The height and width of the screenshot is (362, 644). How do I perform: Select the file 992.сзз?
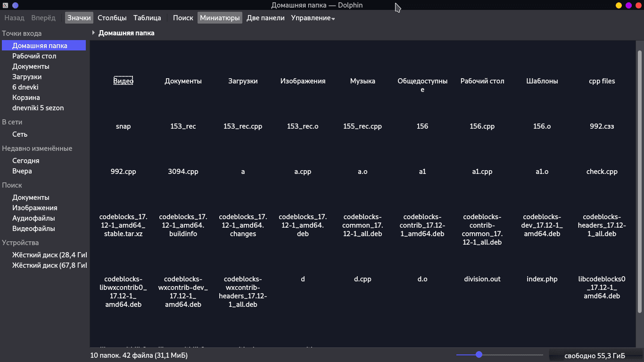coord(602,126)
